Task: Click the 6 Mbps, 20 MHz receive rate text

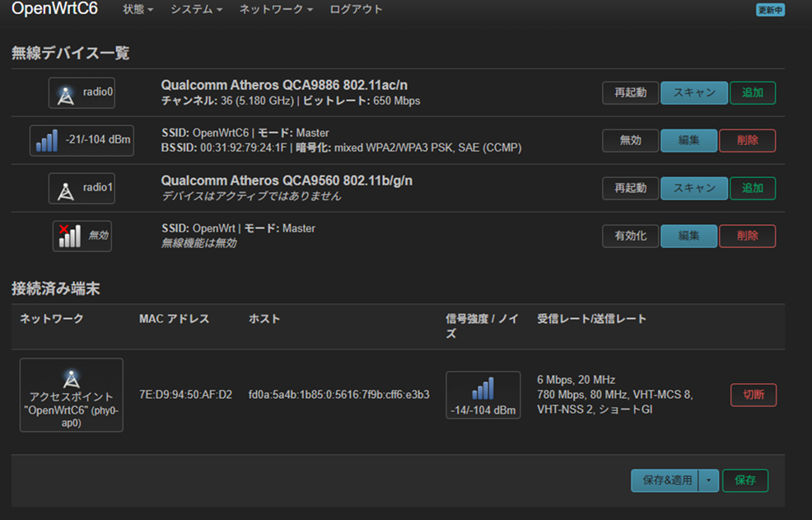Action: [x=576, y=380]
